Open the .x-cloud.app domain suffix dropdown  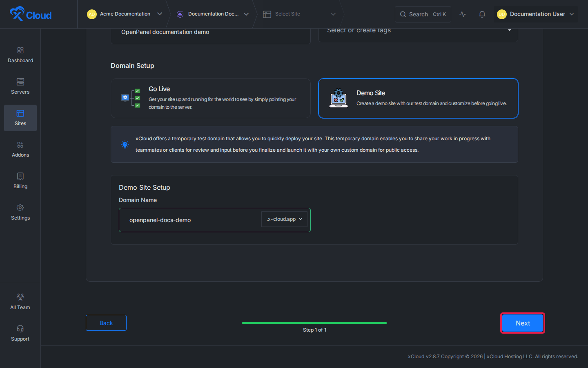(x=285, y=219)
